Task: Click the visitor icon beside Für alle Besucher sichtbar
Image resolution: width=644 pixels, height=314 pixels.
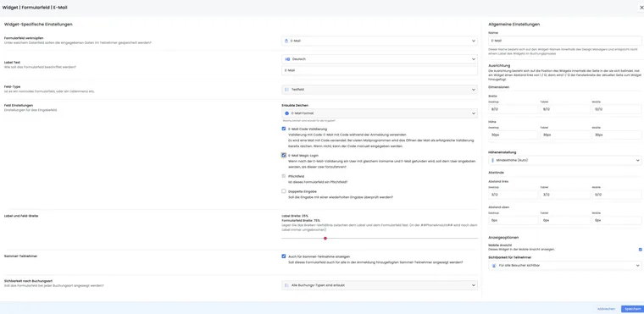Action: 494,266
